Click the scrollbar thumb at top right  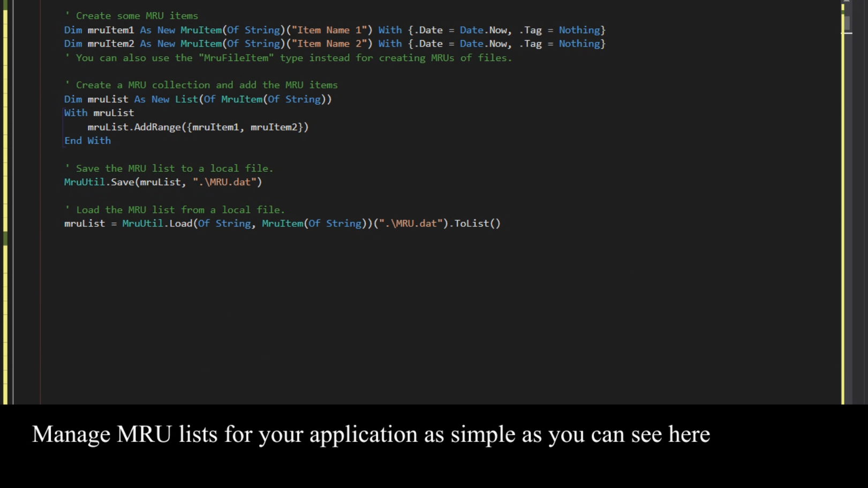pos(848,22)
